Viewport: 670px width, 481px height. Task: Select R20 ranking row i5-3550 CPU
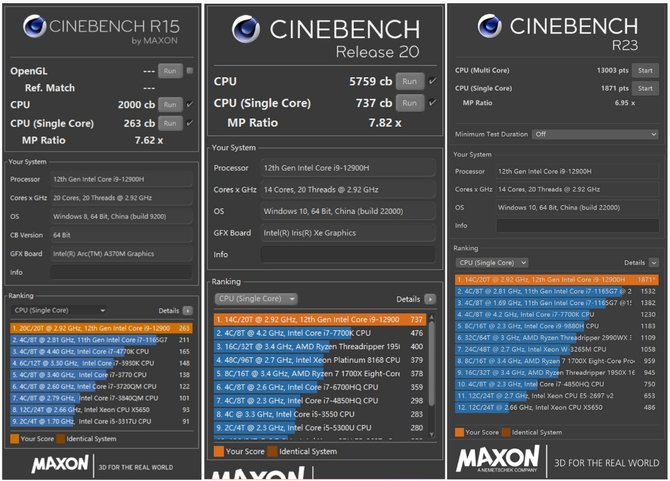click(x=320, y=414)
